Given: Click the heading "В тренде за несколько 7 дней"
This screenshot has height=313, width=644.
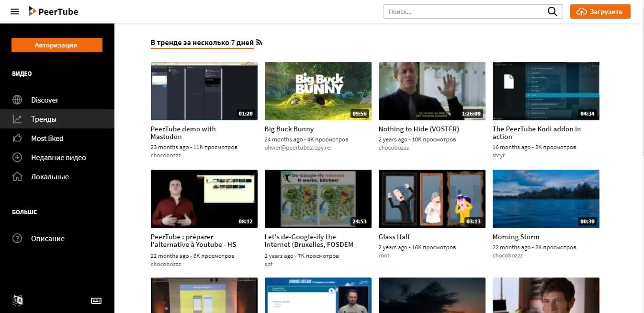Looking at the screenshot, I should point(202,43).
